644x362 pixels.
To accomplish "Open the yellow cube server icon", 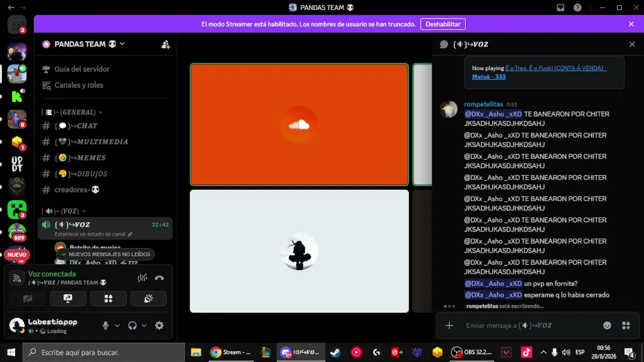I will [17, 141].
